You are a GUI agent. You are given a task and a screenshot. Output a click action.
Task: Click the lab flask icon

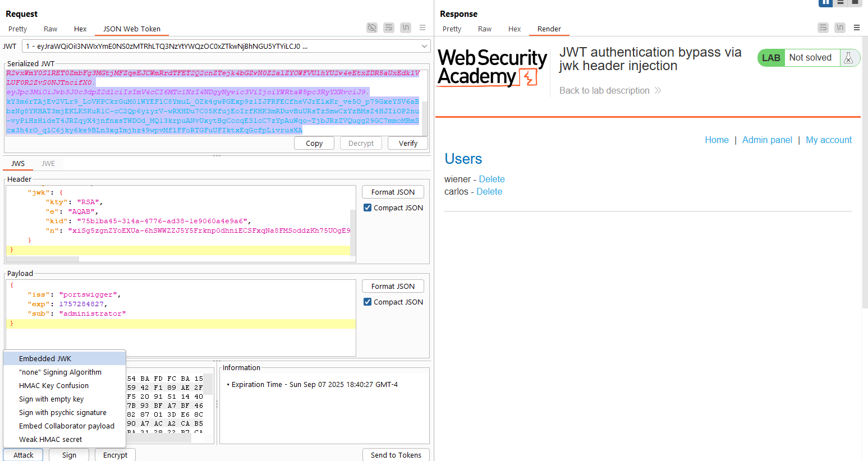tap(848, 58)
